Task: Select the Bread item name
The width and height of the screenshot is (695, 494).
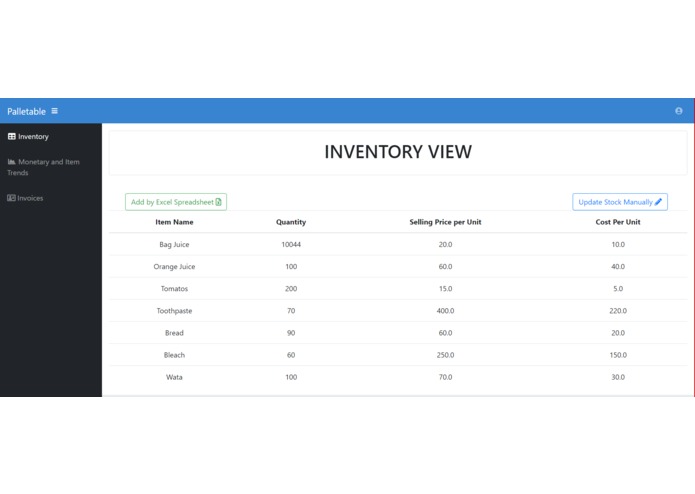Action: [174, 333]
